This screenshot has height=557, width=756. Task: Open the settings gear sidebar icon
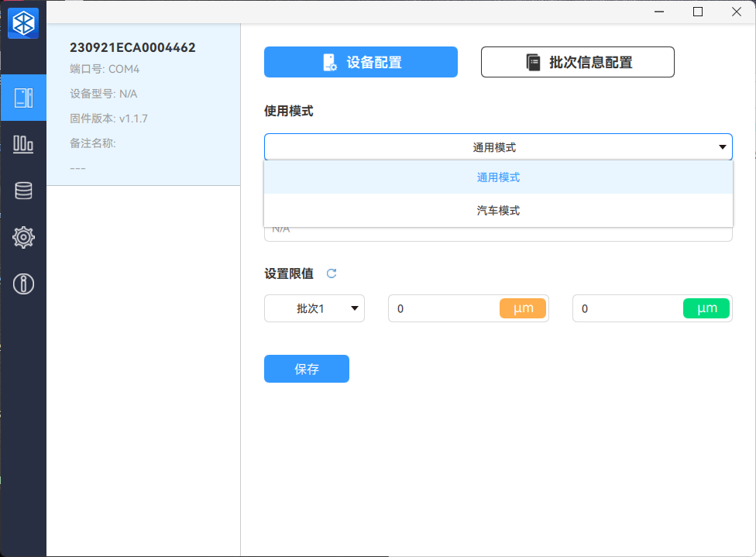click(23, 237)
